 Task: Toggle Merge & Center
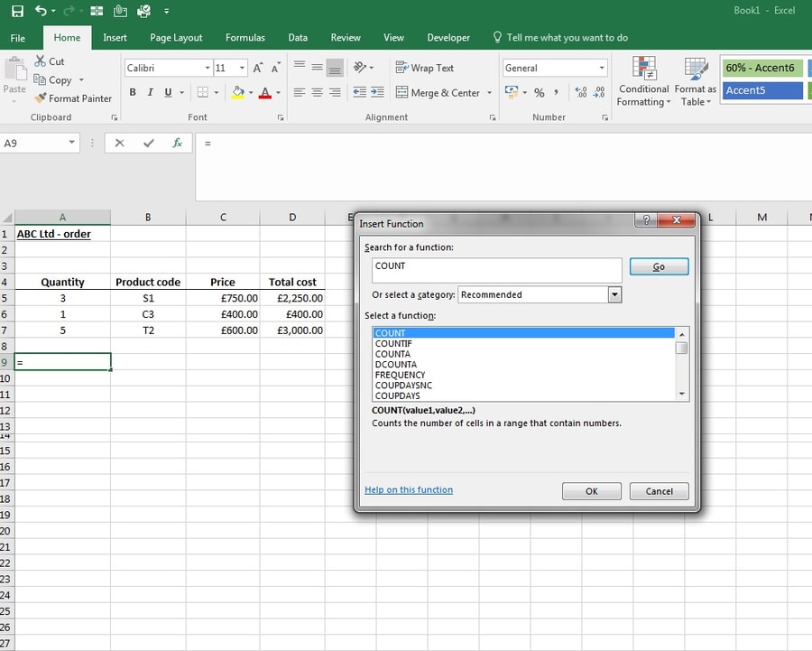438,93
